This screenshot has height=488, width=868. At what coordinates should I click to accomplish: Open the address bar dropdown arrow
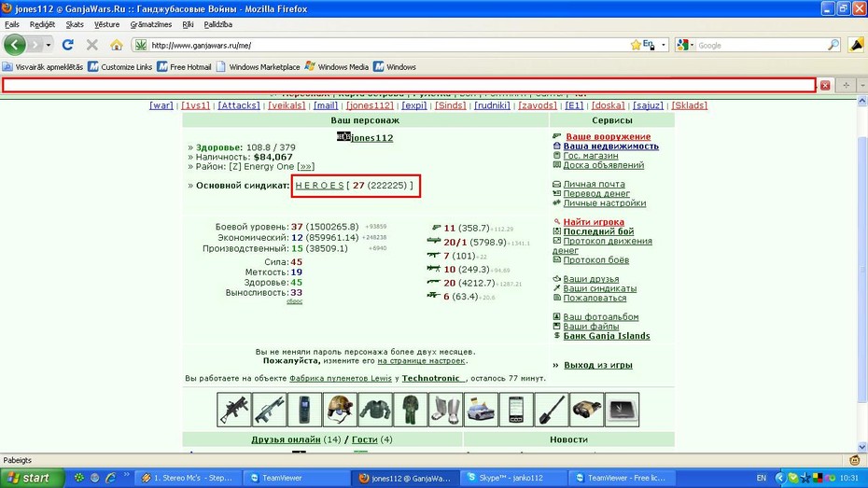tap(664, 45)
